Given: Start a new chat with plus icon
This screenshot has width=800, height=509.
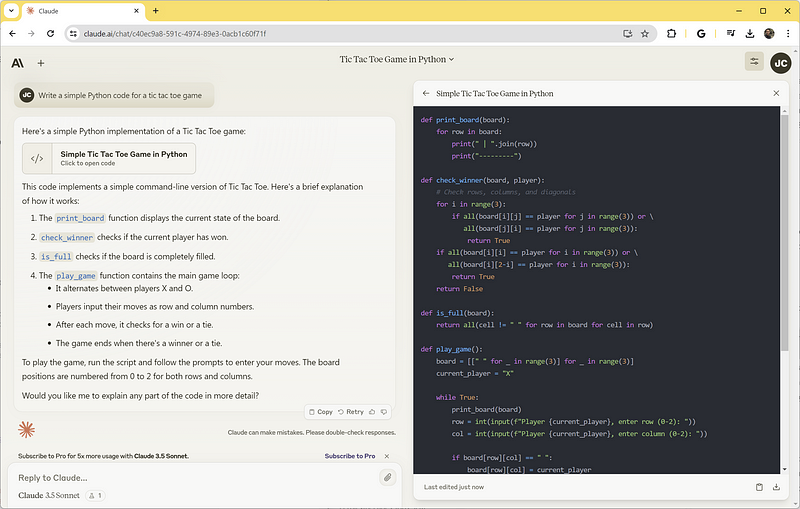Looking at the screenshot, I should (41, 63).
